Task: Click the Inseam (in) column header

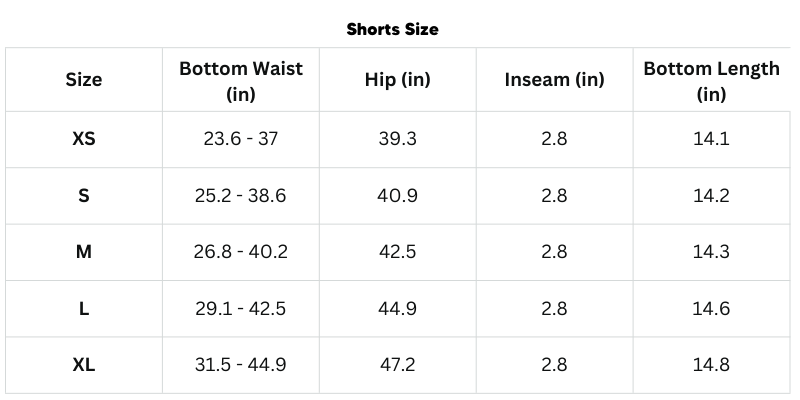Action: 554,80
